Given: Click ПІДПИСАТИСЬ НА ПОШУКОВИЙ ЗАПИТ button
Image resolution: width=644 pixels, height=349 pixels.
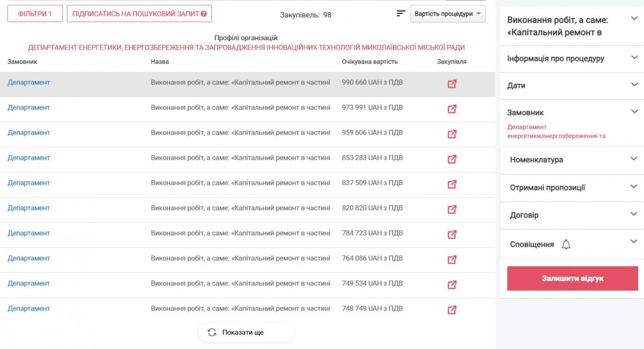Looking at the screenshot, I should 139,14.
